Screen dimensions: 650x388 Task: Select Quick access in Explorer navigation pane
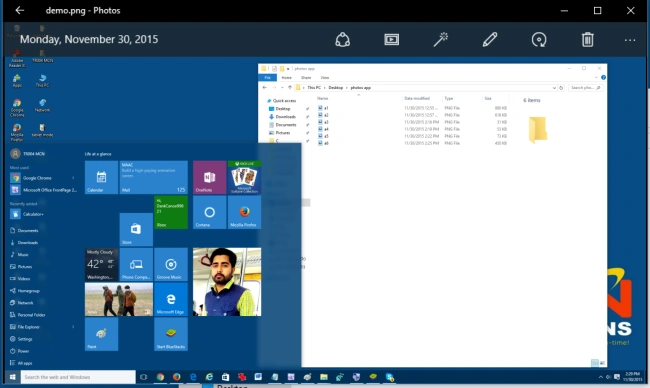click(281, 101)
